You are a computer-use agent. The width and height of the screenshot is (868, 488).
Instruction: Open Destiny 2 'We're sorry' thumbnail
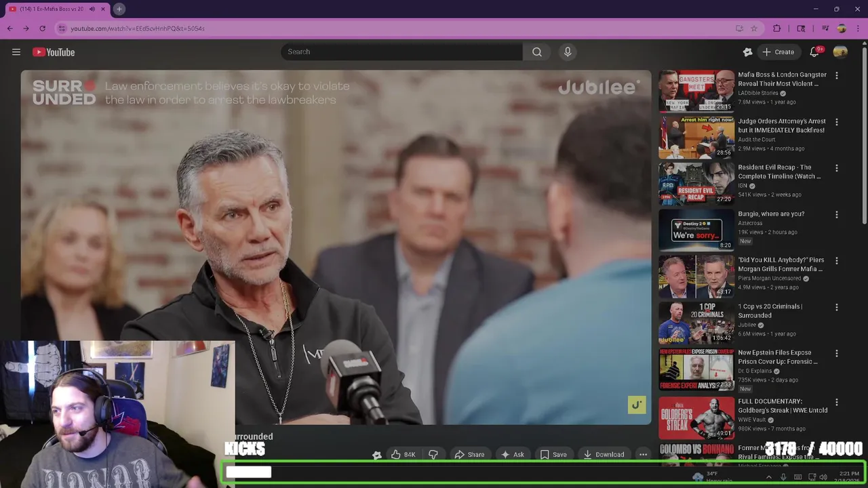coord(696,230)
